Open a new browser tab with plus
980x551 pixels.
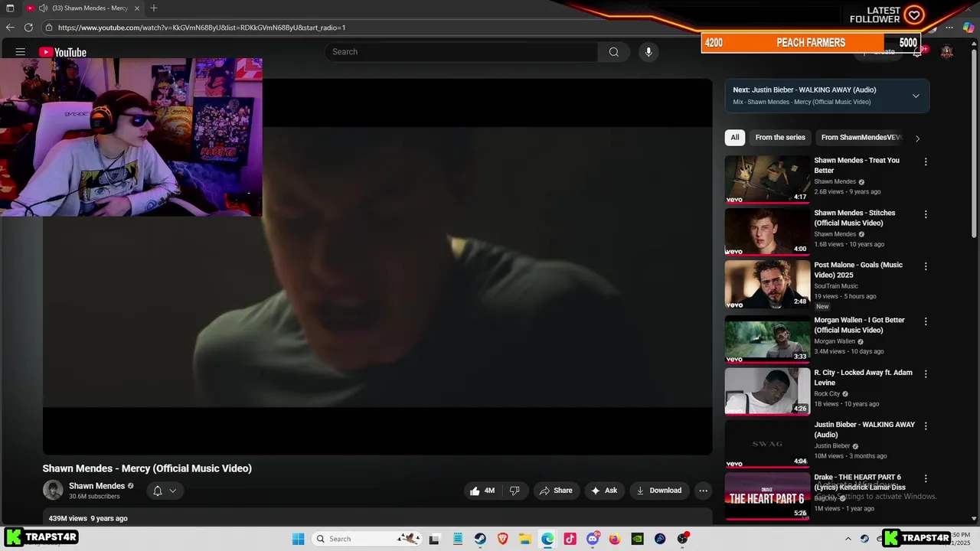coord(154,8)
